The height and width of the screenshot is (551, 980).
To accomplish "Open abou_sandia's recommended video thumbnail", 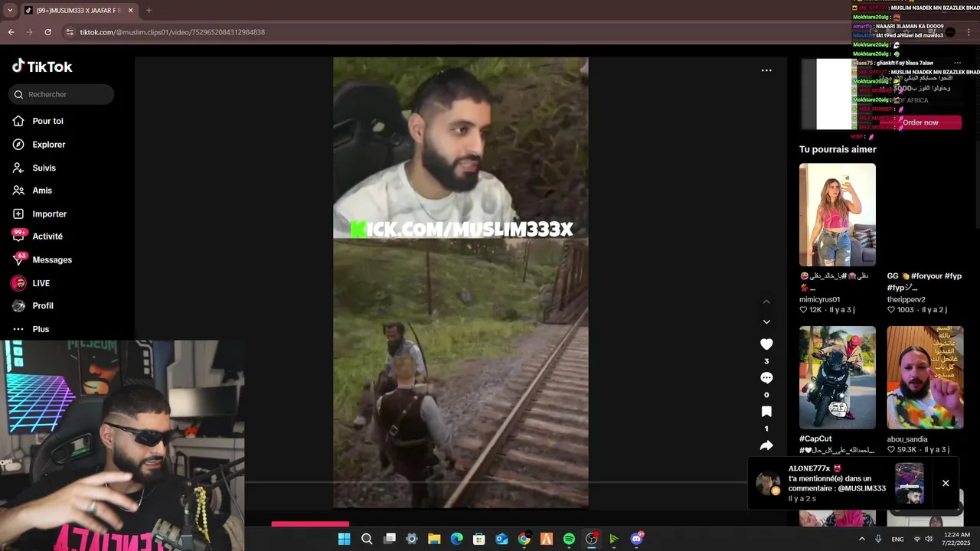I will coord(925,377).
